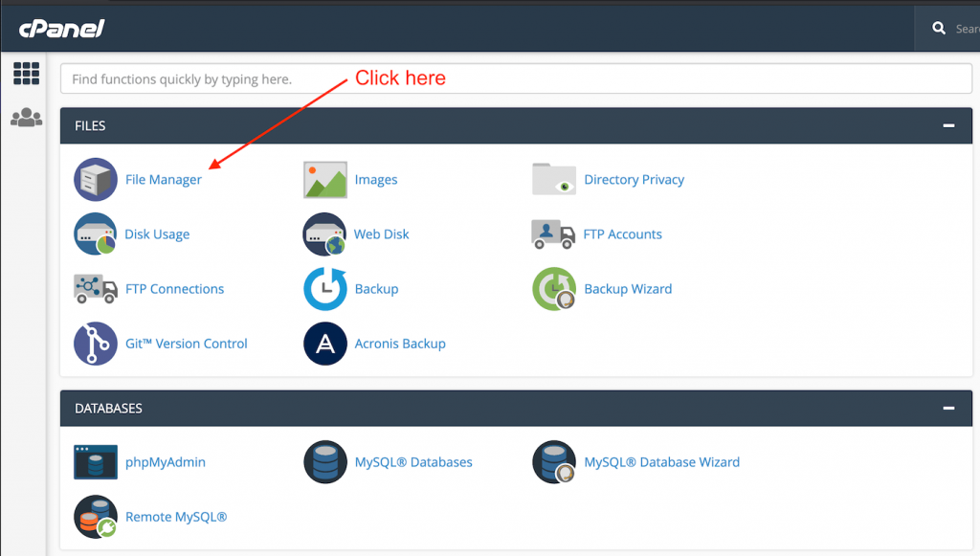Click the Git Version Control icon

pos(96,344)
